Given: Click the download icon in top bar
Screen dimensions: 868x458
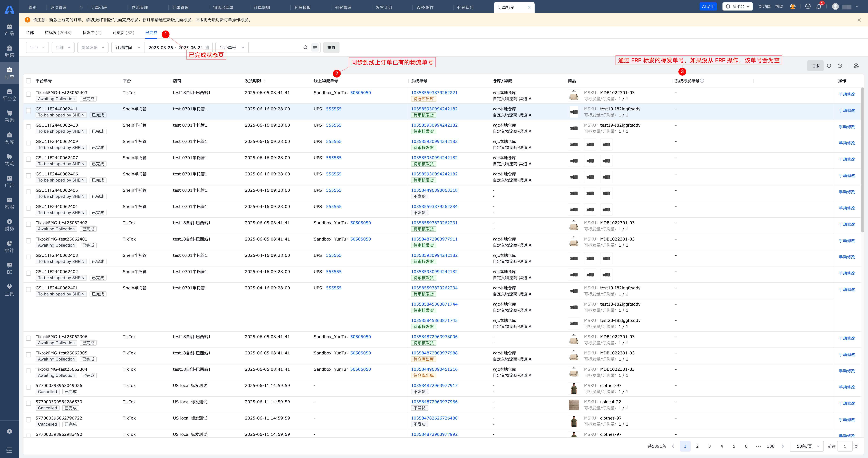Looking at the screenshot, I should point(808,7).
